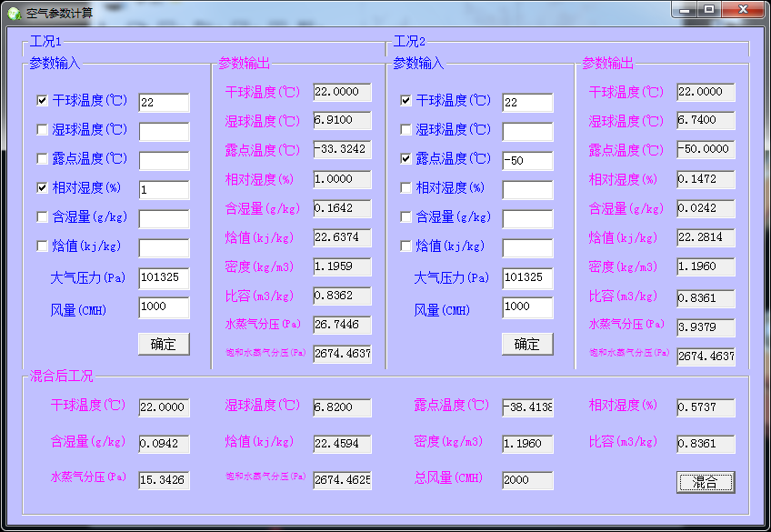771x532 pixels.
Task: Select mixed 总风量 value 2000
Action: click(527, 480)
